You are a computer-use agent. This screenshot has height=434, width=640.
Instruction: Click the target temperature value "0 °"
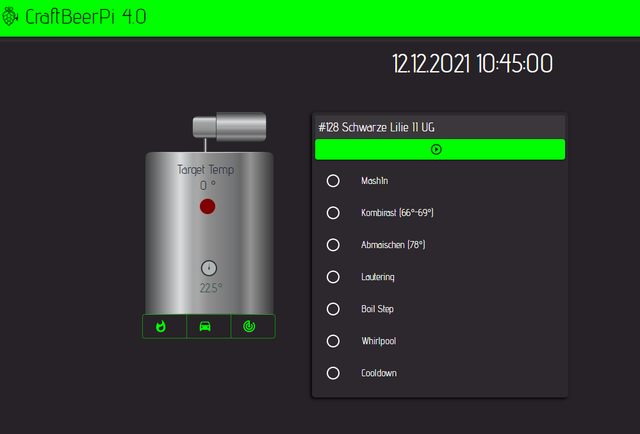coord(208,186)
